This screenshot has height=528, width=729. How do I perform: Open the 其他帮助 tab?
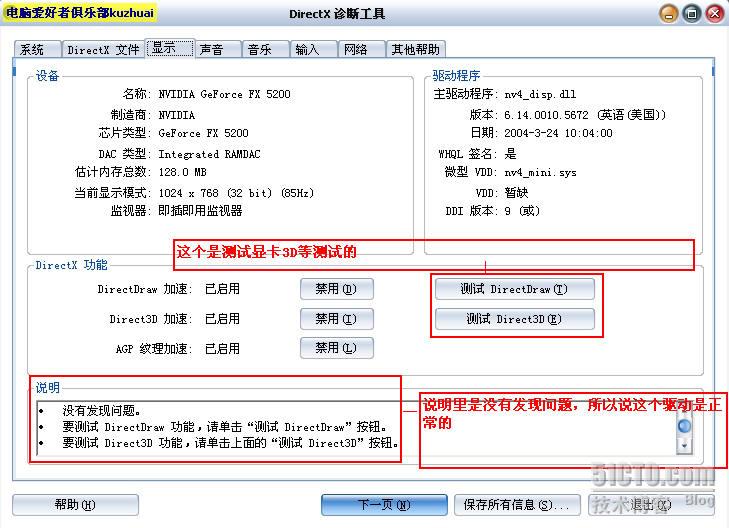click(x=416, y=49)
